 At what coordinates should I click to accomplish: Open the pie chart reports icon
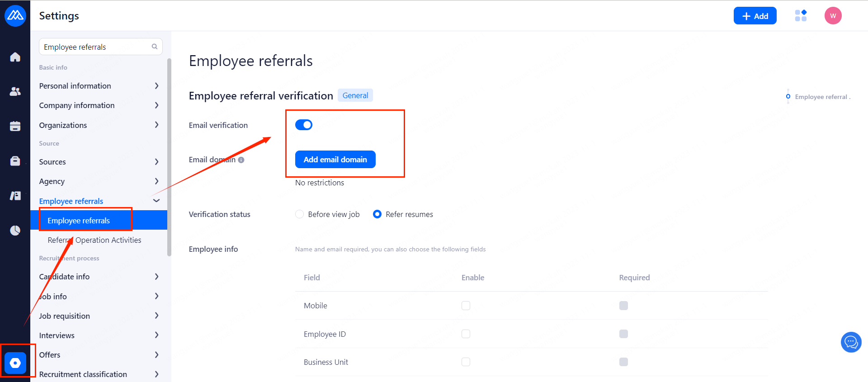15,231
